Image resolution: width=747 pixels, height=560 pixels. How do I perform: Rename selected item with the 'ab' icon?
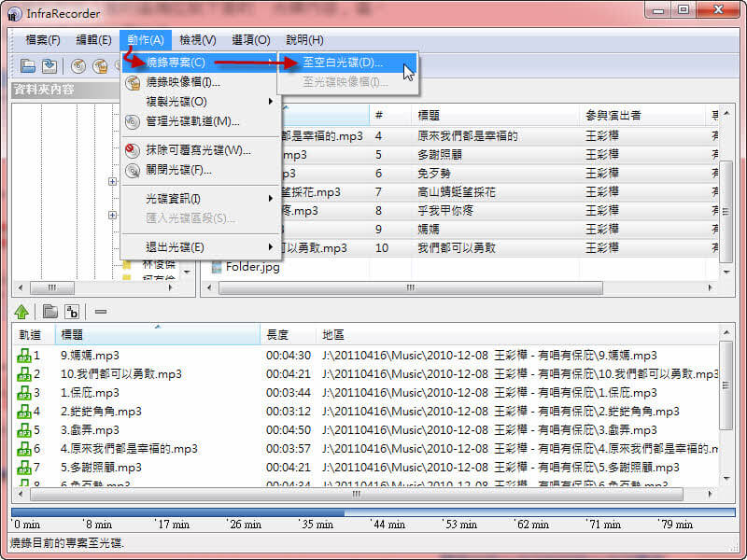tap(74, 313)
